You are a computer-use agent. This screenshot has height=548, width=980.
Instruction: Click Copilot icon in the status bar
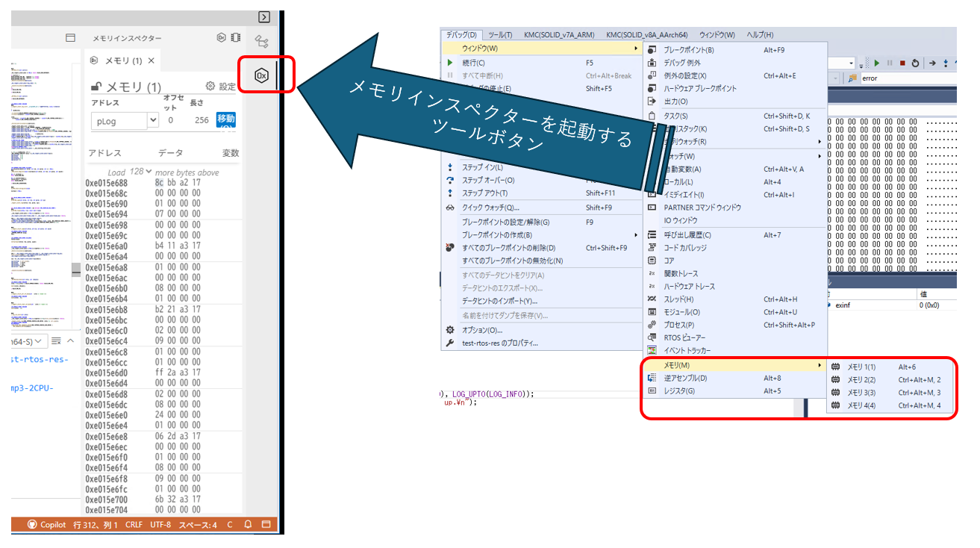(x=33, y=524)
